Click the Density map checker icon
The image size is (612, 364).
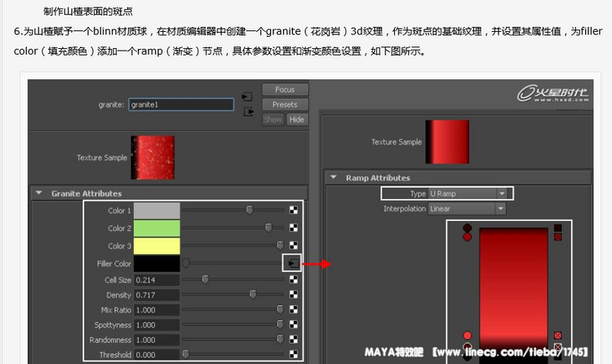(293, 295)
